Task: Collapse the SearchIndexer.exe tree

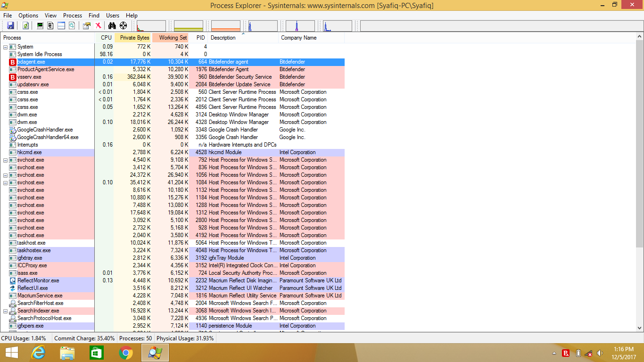Action: pos(5,311)
